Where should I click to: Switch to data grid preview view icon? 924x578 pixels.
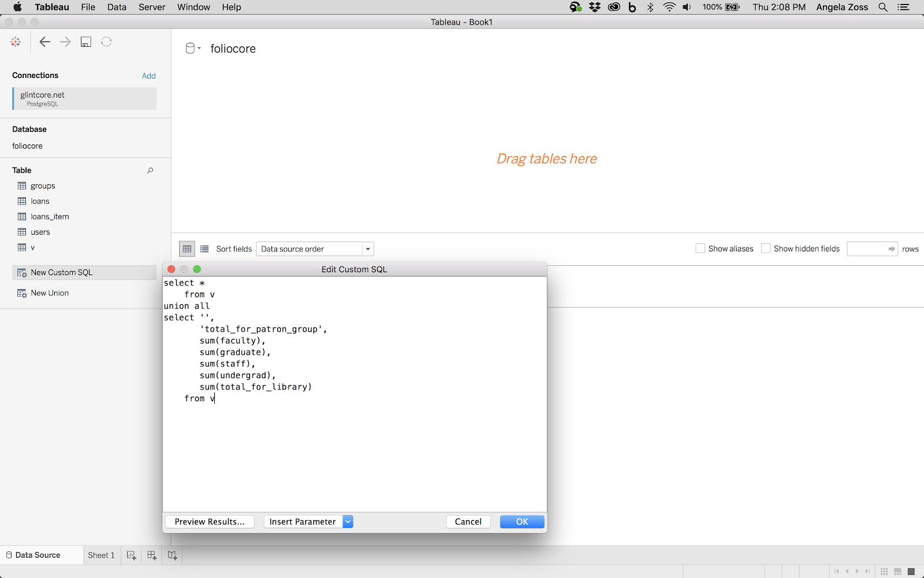(187, 249)
